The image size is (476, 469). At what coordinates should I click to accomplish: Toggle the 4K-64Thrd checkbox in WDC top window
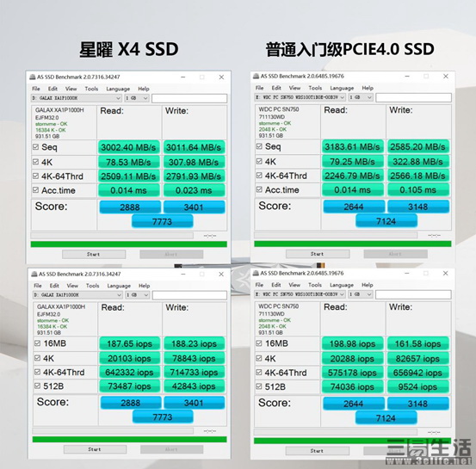[x=259, y=176]
